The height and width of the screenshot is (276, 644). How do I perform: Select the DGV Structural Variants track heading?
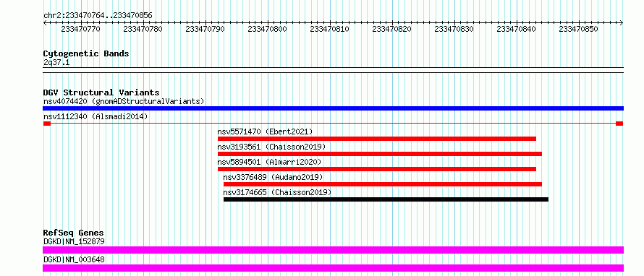(x=101, y=92)
